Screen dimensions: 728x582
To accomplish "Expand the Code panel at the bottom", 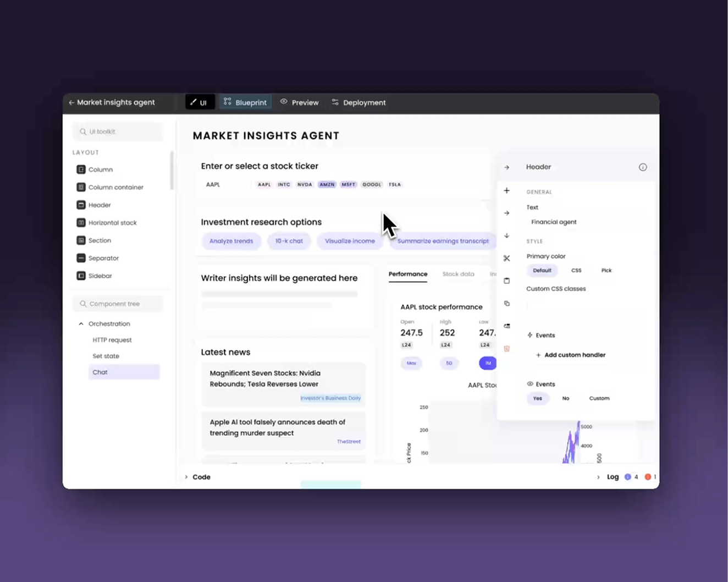I will tap(198, 477).
